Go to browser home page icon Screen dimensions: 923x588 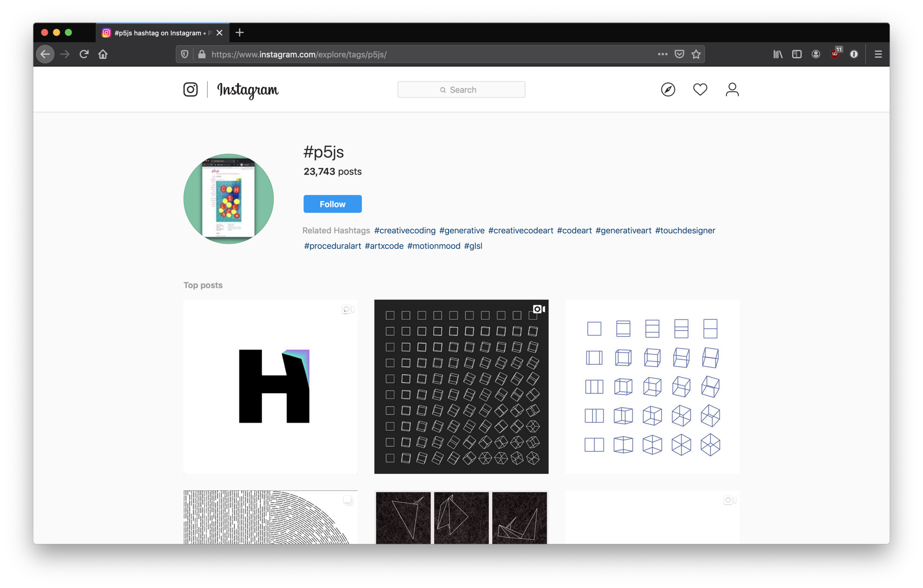[x=103, y=54]
